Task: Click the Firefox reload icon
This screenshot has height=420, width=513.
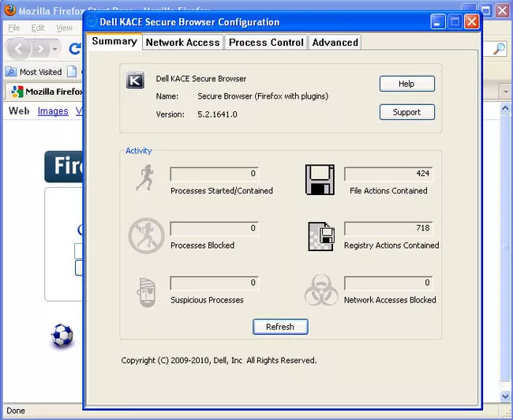Action: [75, 49]
